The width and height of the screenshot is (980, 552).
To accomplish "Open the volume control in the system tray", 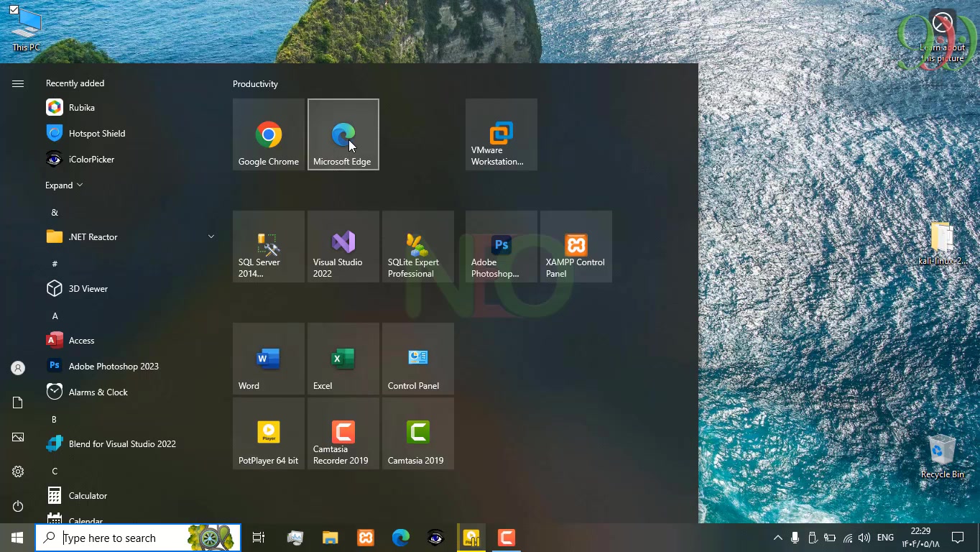I will [864, 538].
